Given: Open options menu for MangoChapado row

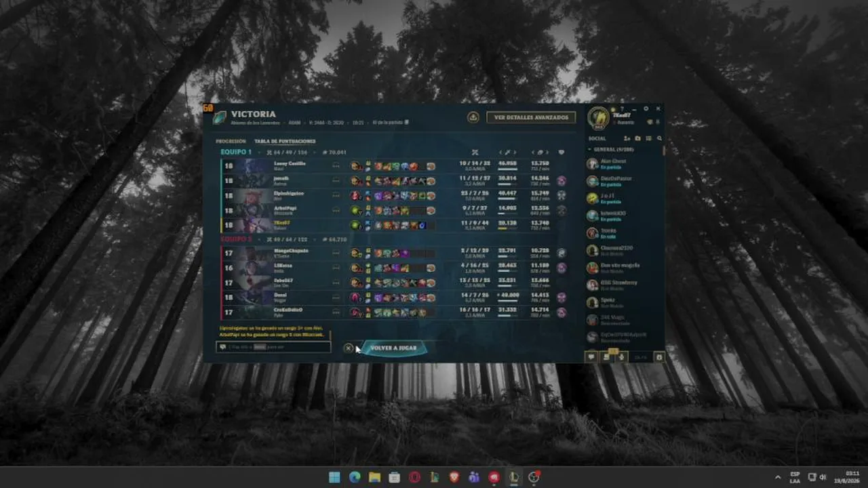Looking at the screenshot, I should [x=336, y=252].
